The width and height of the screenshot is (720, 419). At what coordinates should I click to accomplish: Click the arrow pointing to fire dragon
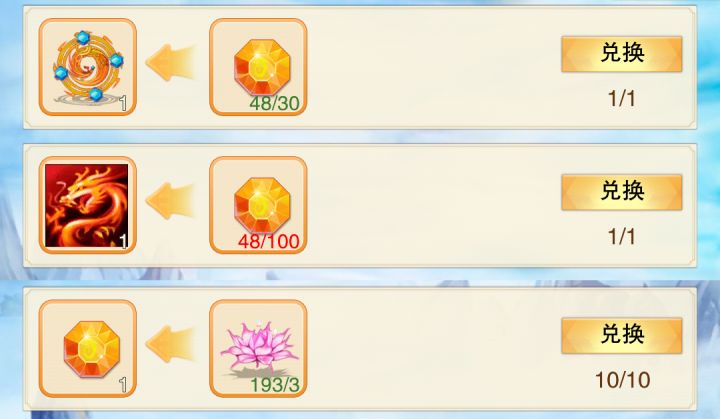tap(171, 200)
